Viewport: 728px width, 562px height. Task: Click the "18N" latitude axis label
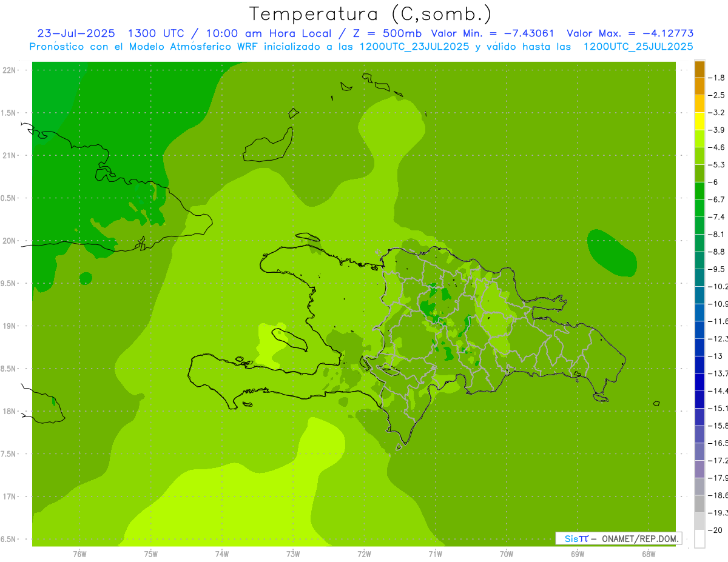(10, 411)
